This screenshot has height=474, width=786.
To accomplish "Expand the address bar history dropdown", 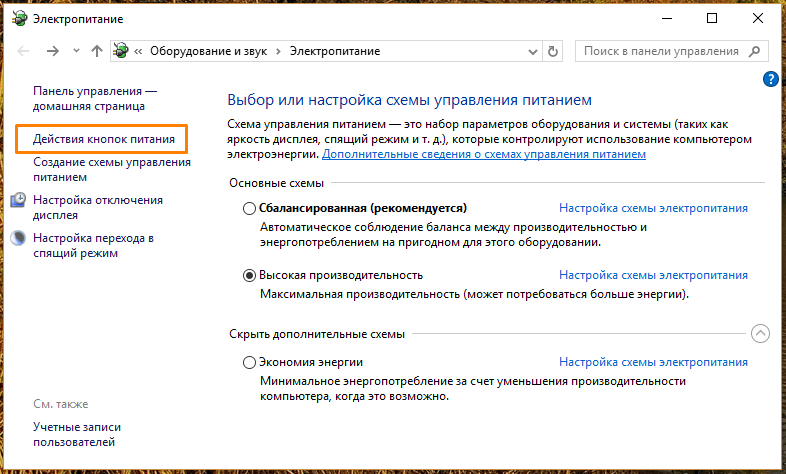I will tap(533, 52).
